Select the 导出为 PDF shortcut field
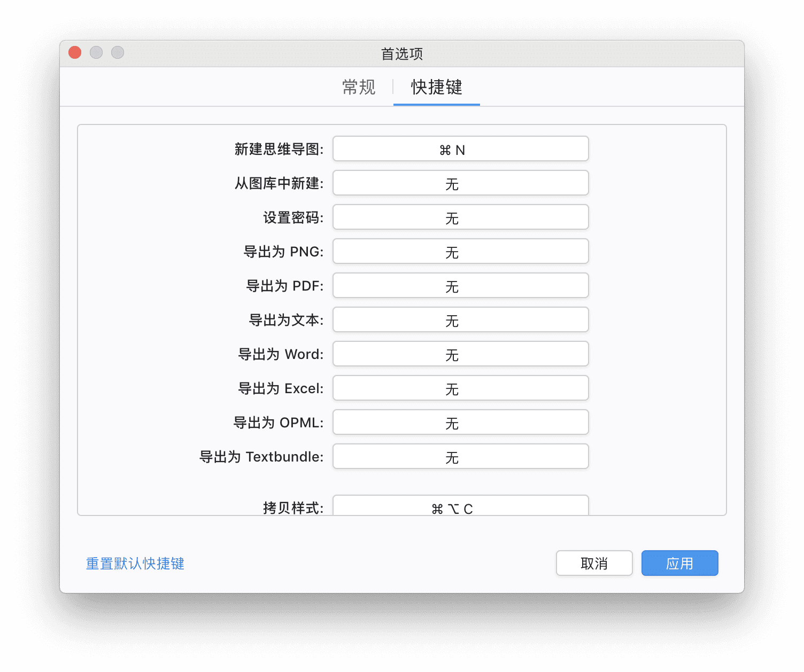Screen dimensions: 804x672 pyautogui.click(x=460, y=285)
